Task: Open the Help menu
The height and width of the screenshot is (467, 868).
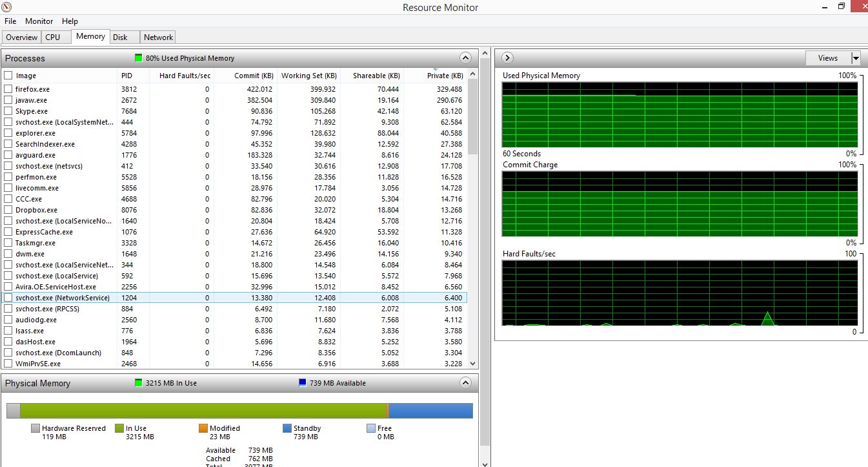Action: 70,21
